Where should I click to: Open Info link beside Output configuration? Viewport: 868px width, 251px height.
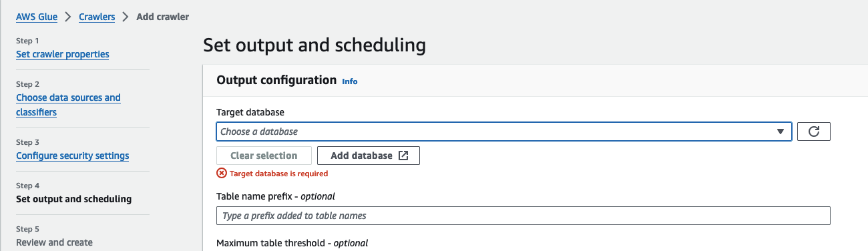[x=350, y=81]
